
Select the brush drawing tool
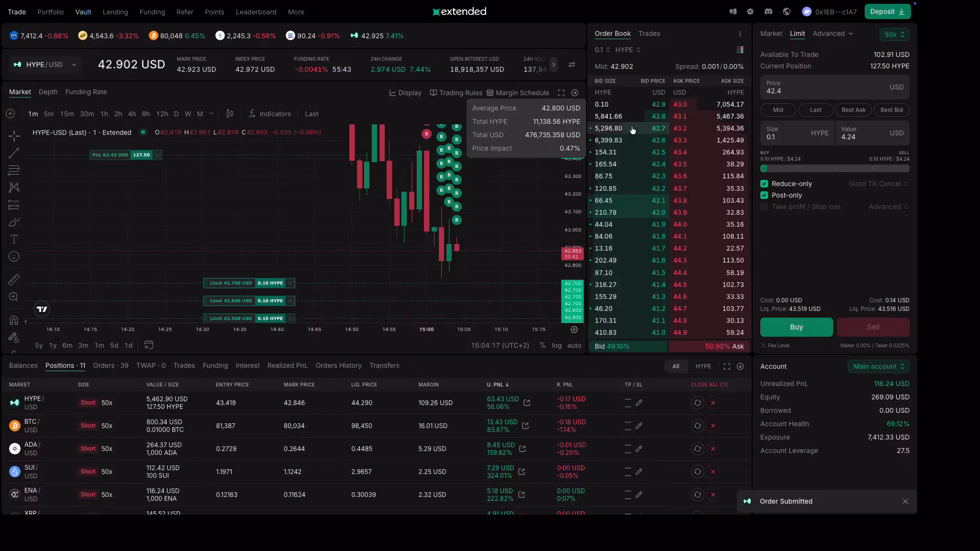coord(14,222)
